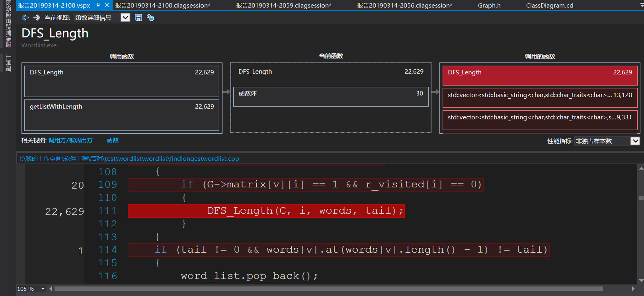Open the 服务器资源管理器 side panel tab

coord(8,24)
